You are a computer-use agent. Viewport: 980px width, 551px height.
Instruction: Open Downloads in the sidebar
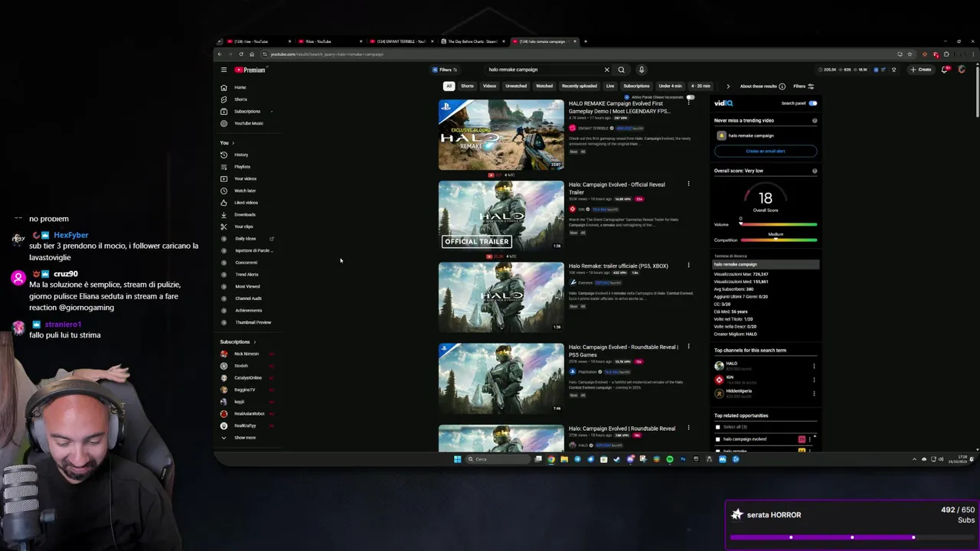click(244, 214)
